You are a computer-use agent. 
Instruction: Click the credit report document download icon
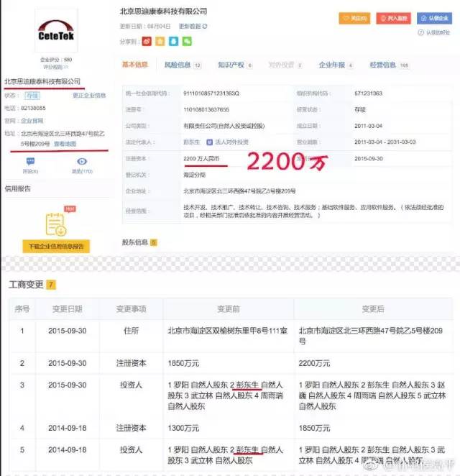(x=56, y=224)
